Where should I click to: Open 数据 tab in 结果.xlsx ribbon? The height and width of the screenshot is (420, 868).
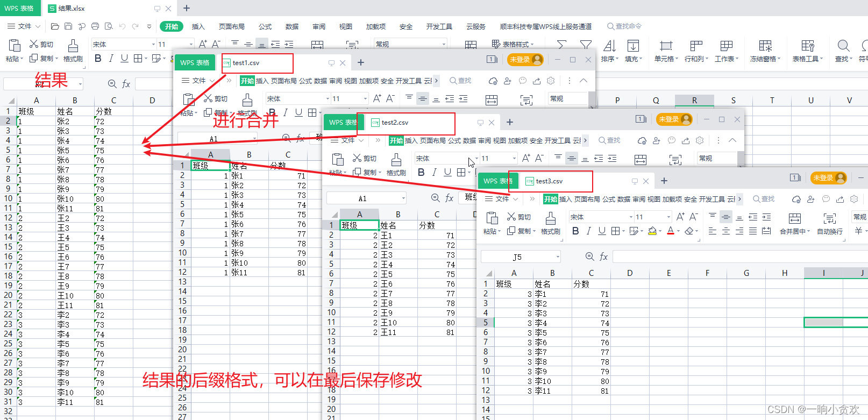pos(292,26)
